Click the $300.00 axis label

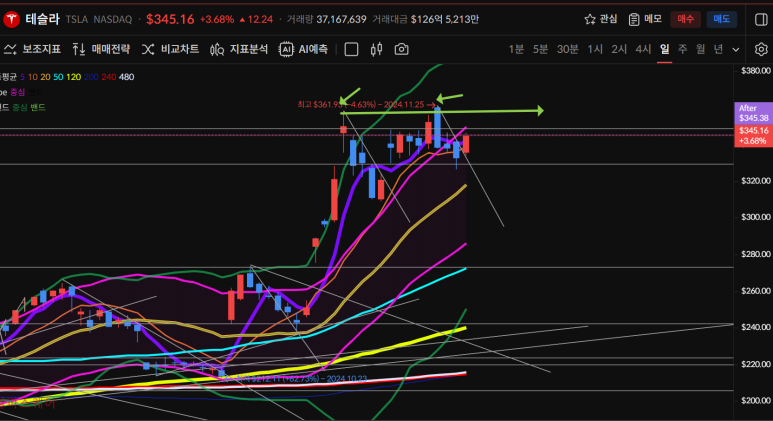[756, 217]
